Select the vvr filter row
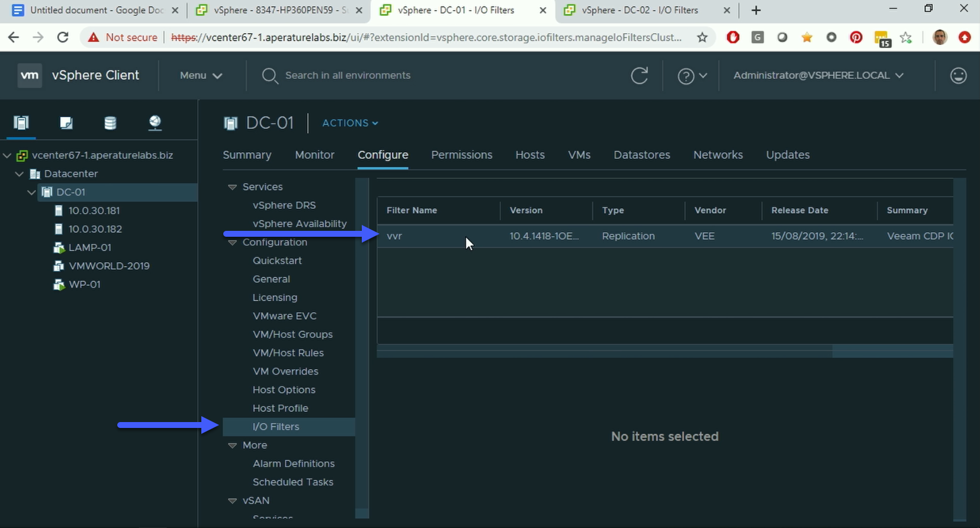The width and height of the screenshot is (980, 528). click(x=665, y=236)
